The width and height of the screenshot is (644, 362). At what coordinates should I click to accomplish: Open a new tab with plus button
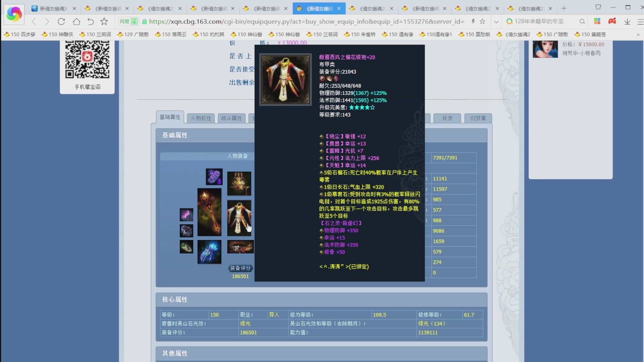[x=564, y=8]
